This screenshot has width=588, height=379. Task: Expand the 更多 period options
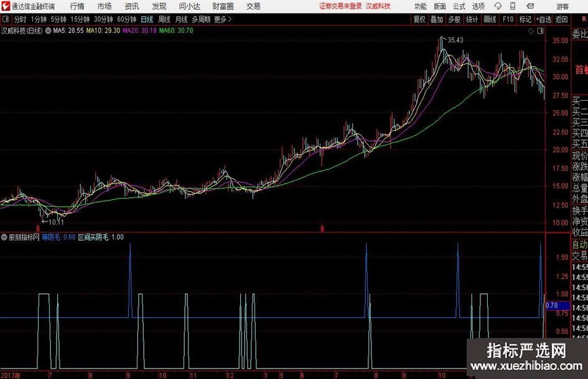[223, 19]
